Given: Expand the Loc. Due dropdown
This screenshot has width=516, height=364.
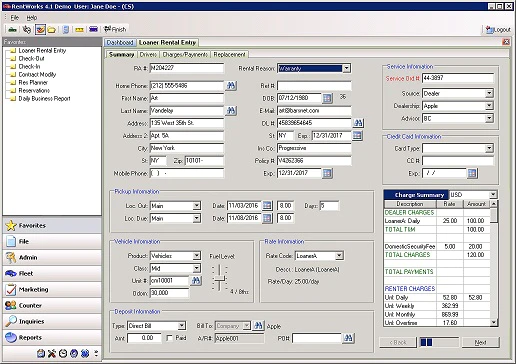Looking at the screenshot, I should pyautogui.click(x=197, y=218).
